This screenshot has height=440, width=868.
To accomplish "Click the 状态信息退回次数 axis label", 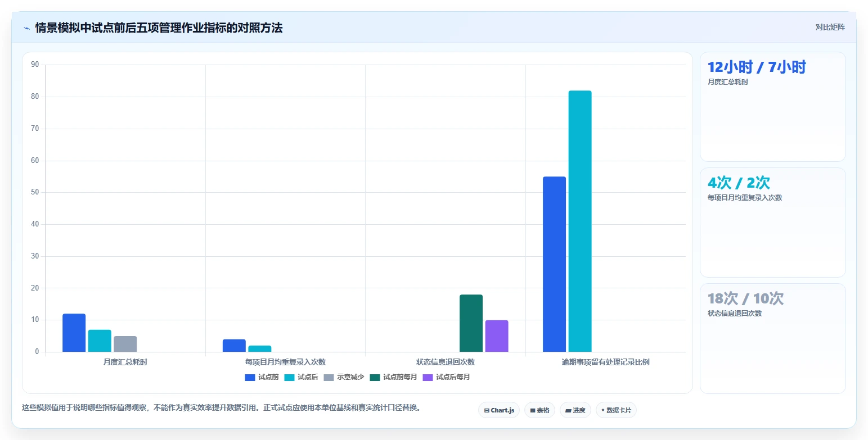I will tap(446, 362).
